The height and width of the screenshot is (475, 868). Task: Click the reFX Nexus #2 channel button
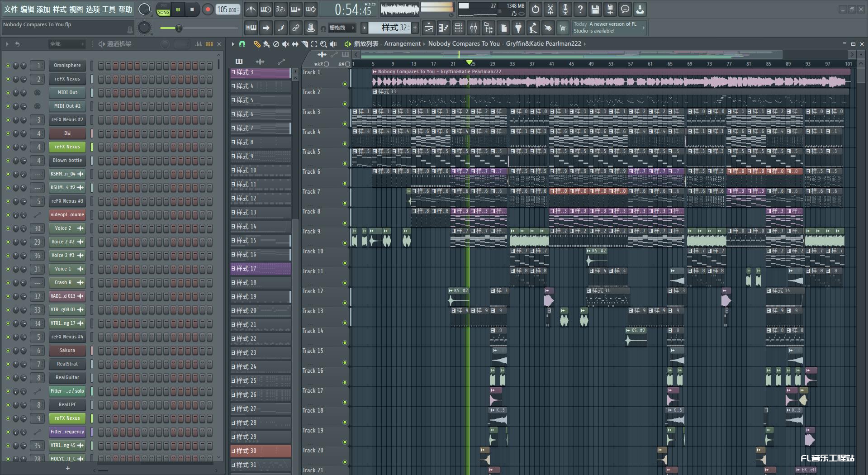[x=67, y=120]
